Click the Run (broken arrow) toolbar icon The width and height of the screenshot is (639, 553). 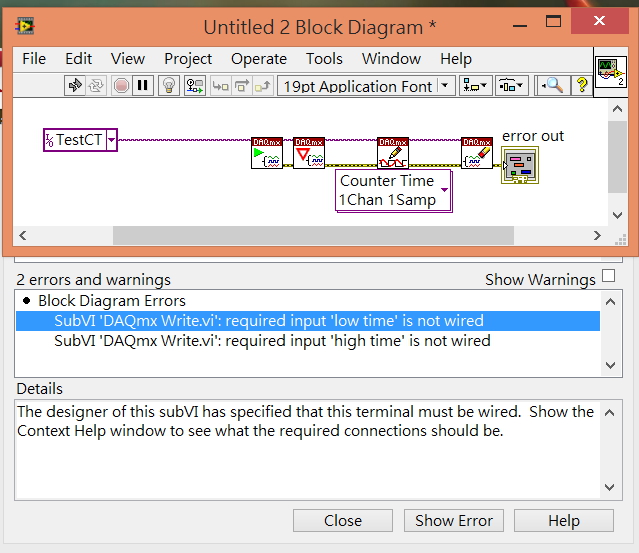click(x=75, y=86)
